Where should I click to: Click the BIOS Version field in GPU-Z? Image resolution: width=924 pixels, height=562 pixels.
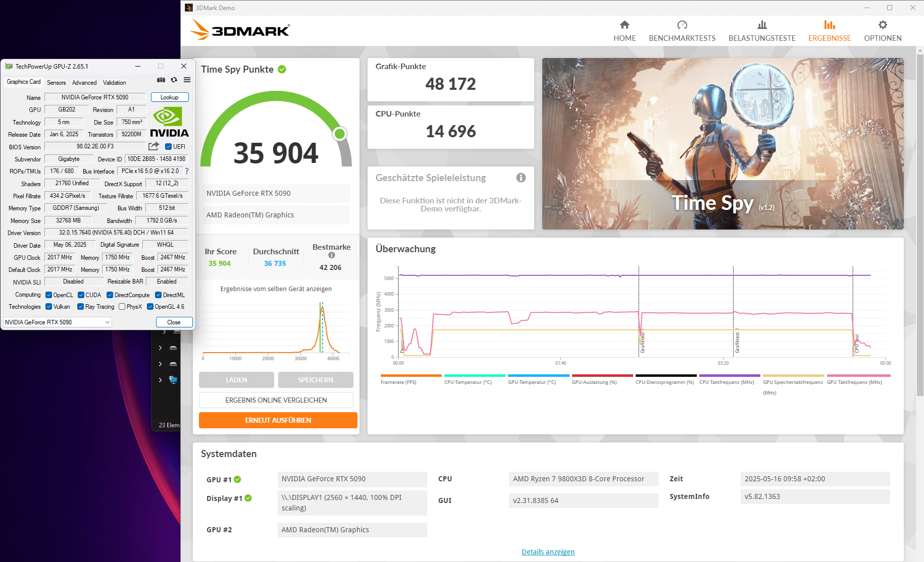[95, 146]
